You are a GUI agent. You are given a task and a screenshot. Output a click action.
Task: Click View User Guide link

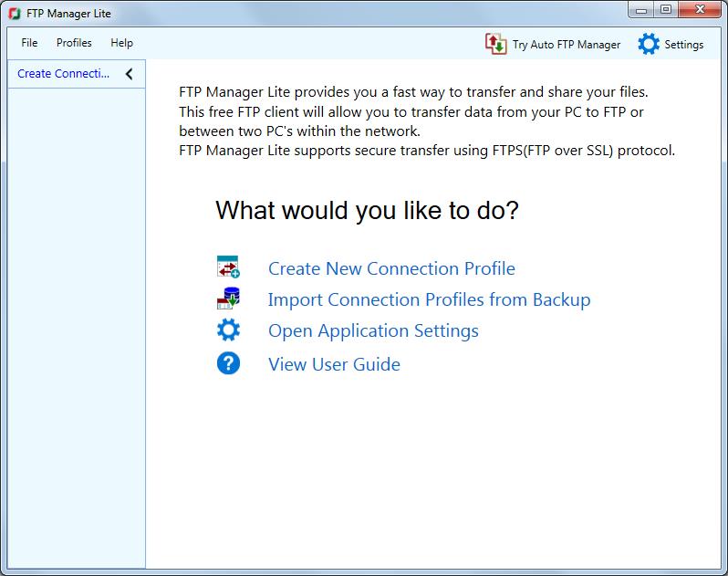(x=334, y=364)
